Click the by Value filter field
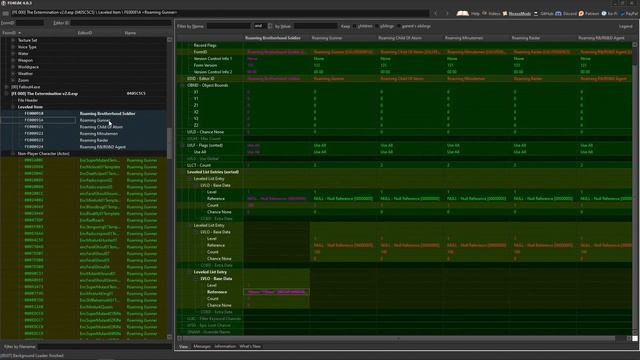 coord(316,26)
